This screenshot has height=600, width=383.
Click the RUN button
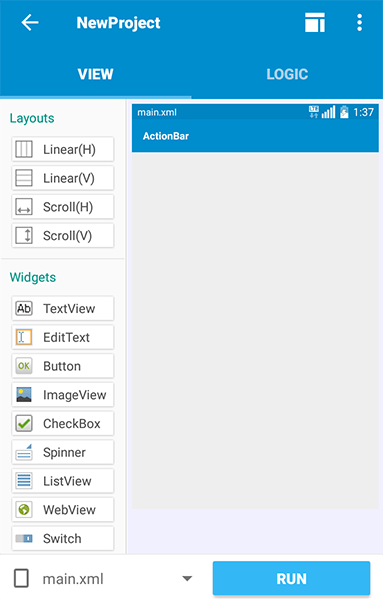point(291,579)
